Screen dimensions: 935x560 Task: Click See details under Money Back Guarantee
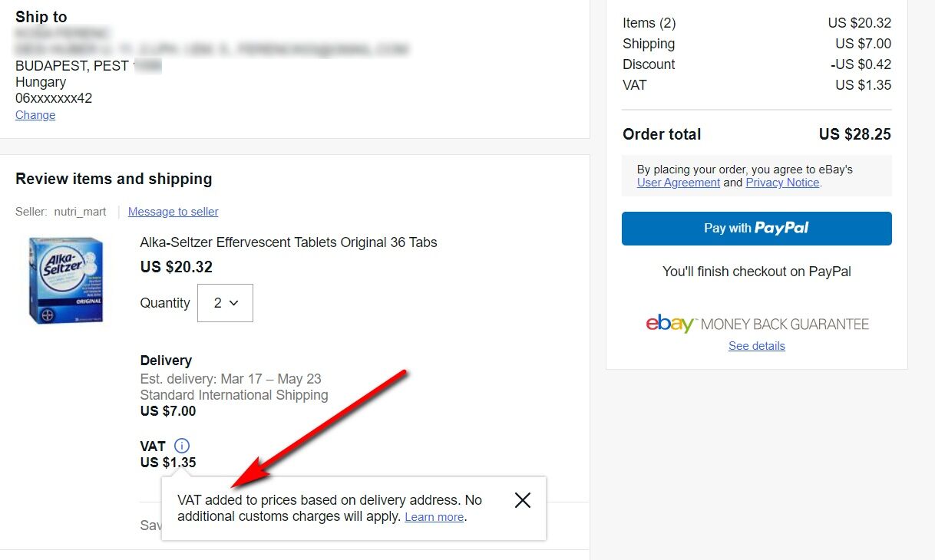tap(757, 346)
